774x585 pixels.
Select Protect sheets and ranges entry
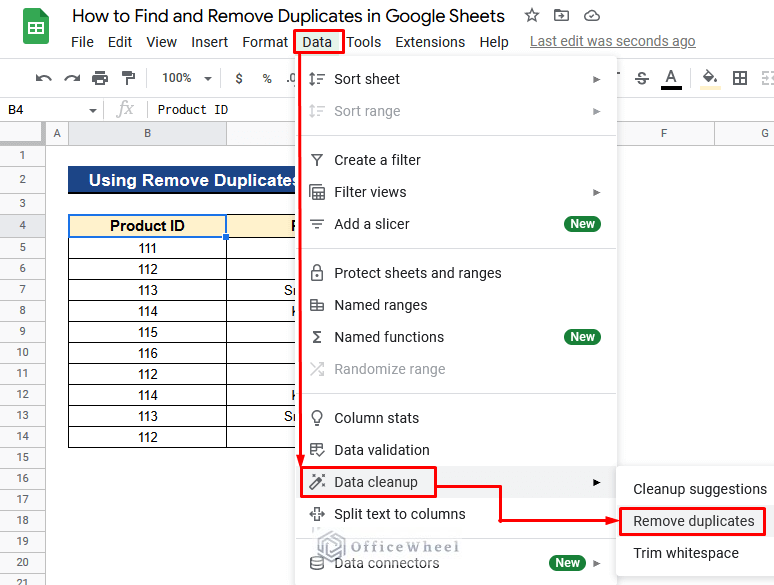click(x=456, y=273)
